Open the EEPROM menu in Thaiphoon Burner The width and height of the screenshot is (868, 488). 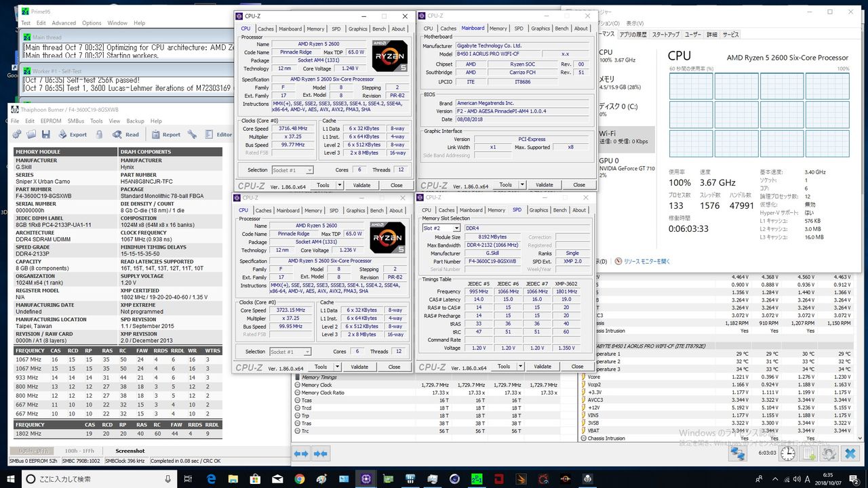click(x=51, y=121)
